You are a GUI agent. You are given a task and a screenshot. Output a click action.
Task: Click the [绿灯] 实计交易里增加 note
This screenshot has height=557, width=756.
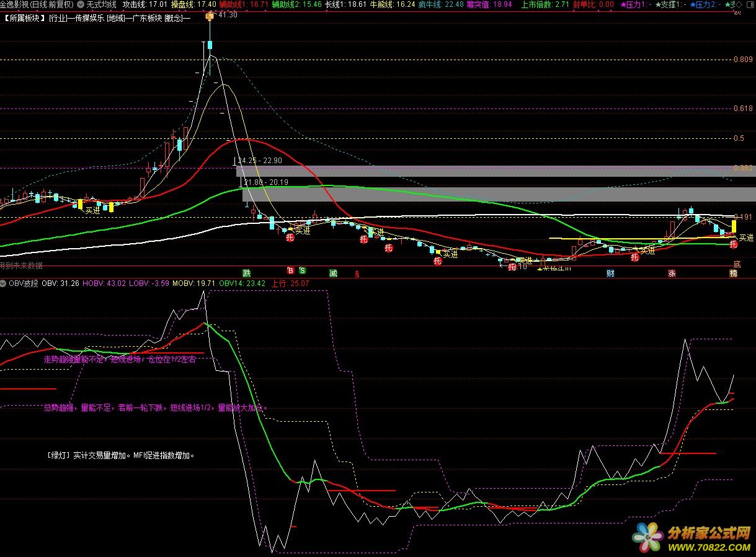click(x=122, y=455)
